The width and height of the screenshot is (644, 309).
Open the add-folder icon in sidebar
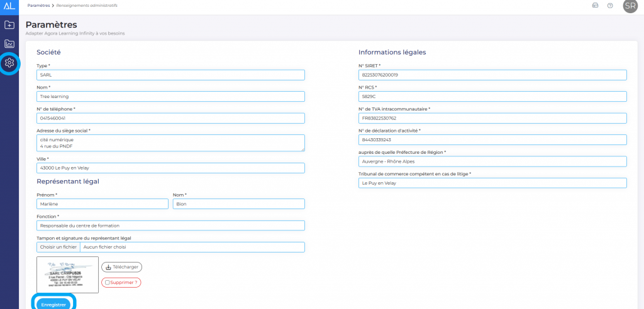coord(9,25)
